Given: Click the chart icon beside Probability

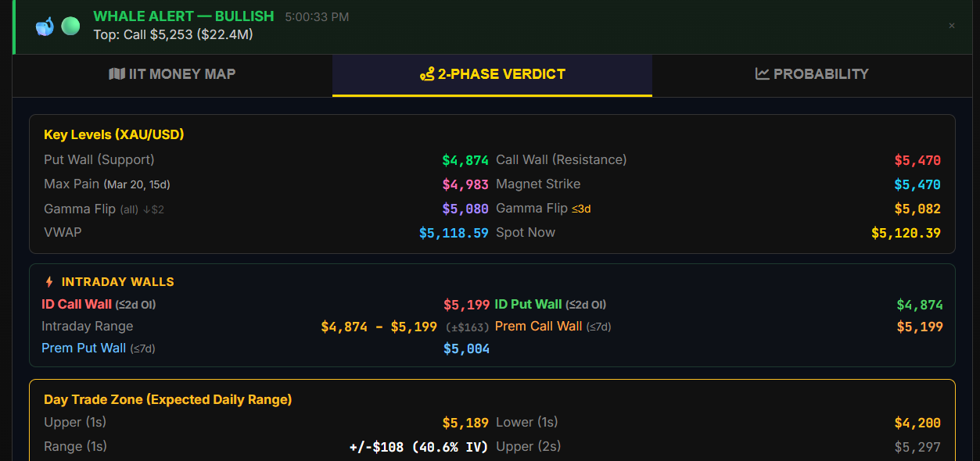Looking at the screenshot, I should [x=763, y=74].
